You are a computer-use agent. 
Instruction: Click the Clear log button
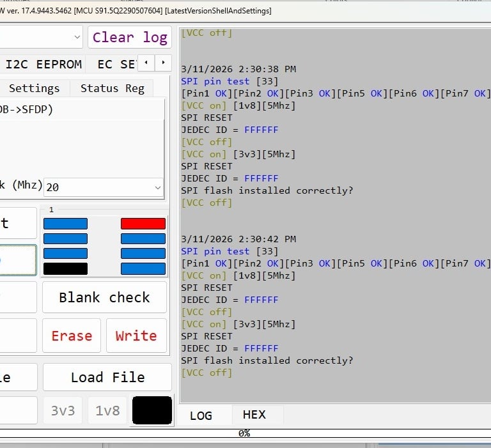130,37
